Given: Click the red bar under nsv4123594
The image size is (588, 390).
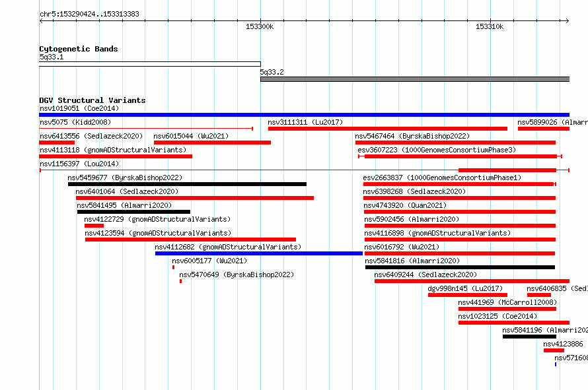Looking at the screenshot, I should click(x=190, y=240).
